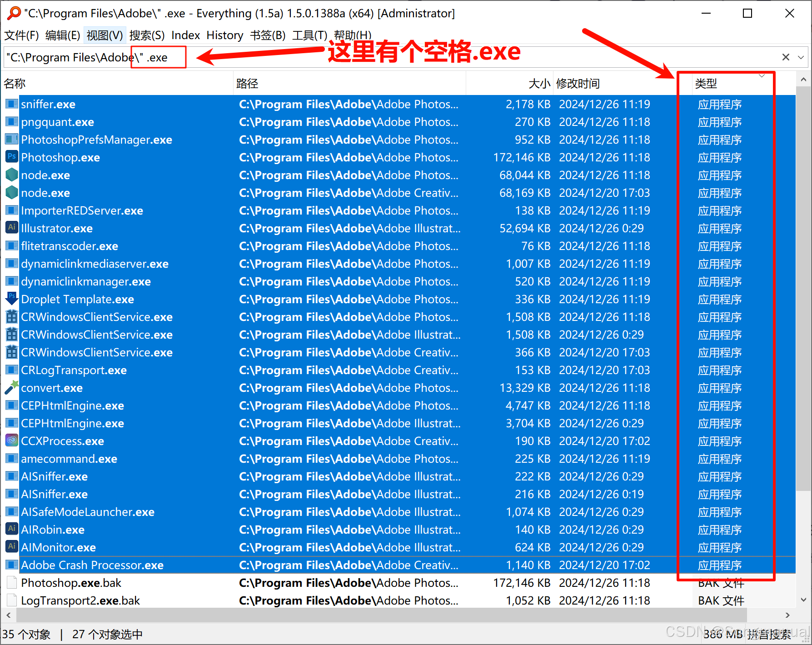
Task: Click the 1,508 KB Photoshop CRWindowsClientService.exe icon
Action: [x=12, y=317]
